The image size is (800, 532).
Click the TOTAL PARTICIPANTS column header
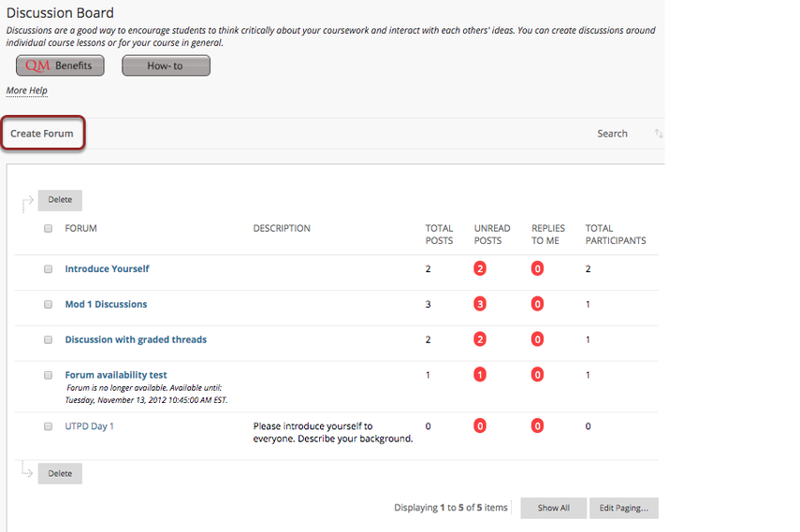coord(616,235)
